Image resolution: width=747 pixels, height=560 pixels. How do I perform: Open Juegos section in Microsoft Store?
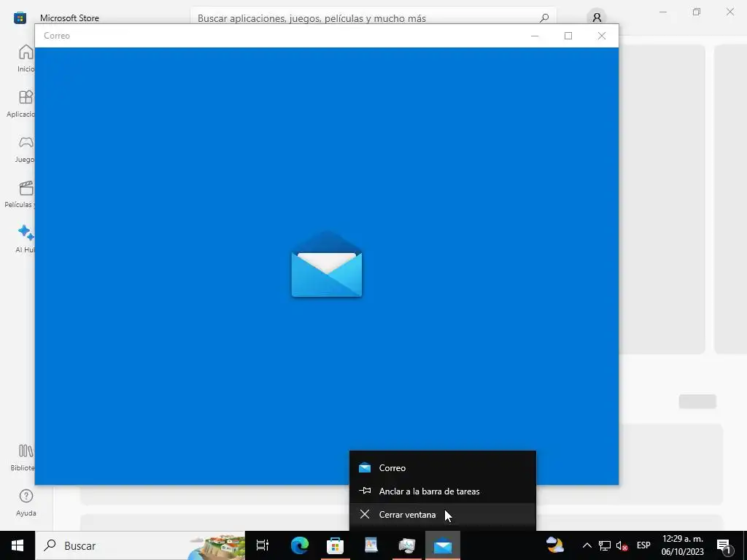24,149
